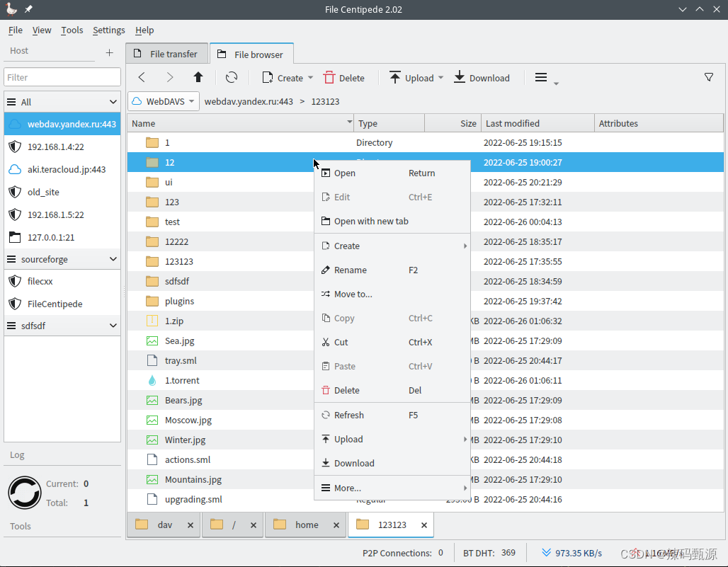The width and height of the screenshot is (728, 567).
Task: Click the tray.sml document icon
Action: 152,360
